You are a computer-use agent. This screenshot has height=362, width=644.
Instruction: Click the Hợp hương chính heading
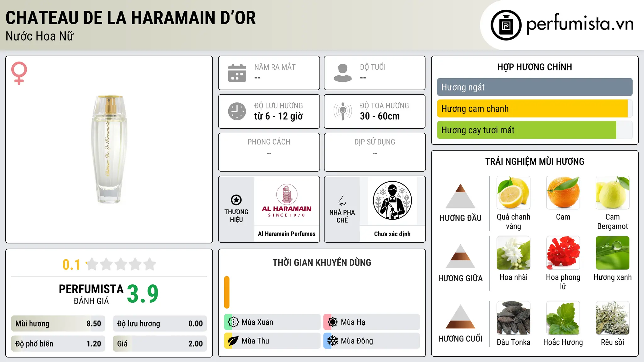coord(535,67)
